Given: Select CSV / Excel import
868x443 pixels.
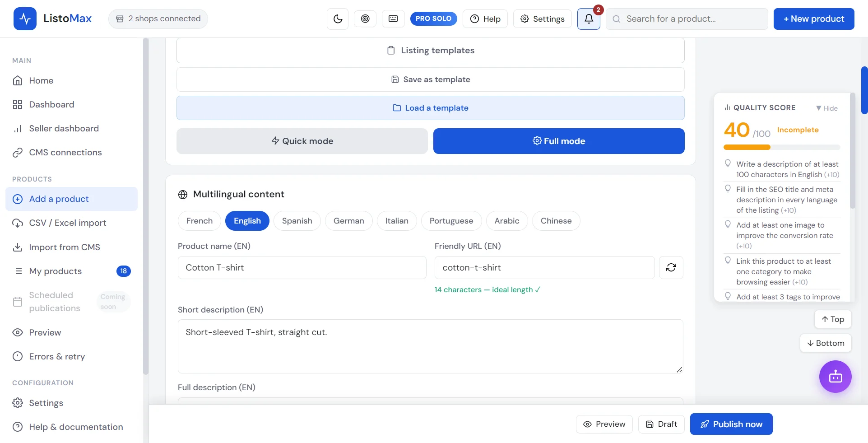Looking at the screenshot, I should tap(72, 223).
